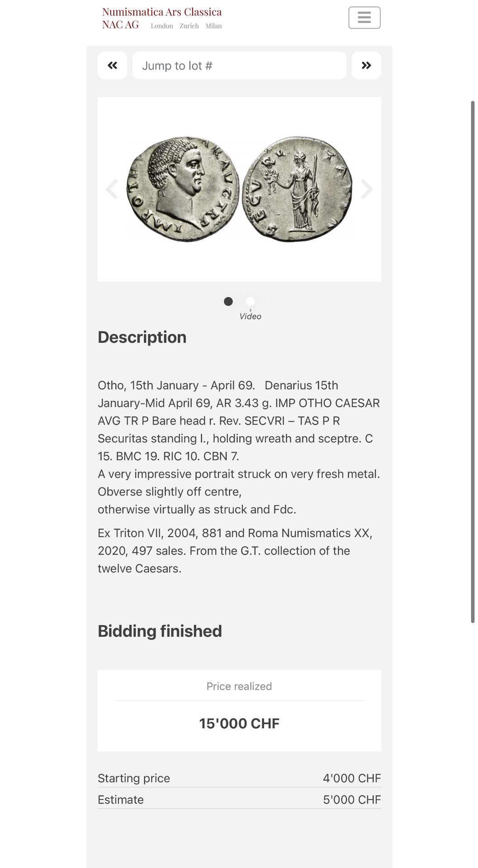The width and height of the screenshot is (478, 868).
Task: Select Zurich in the header
Action: 189,26
